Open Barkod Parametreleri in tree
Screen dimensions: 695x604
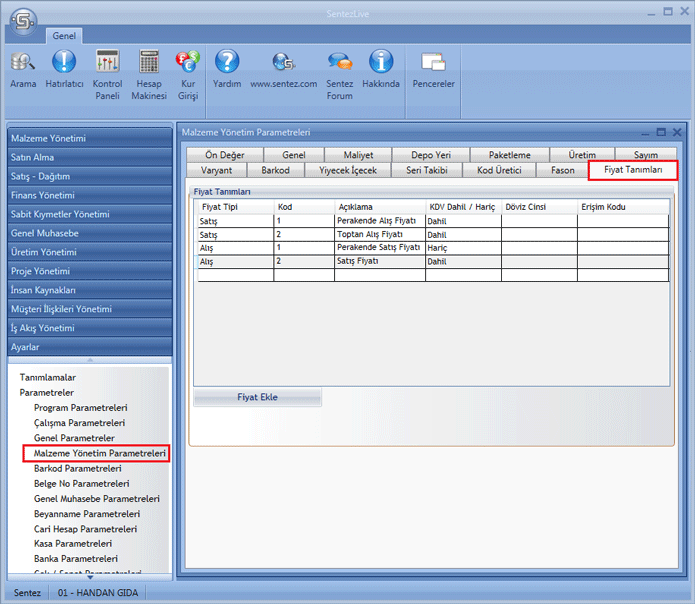pos(78,468)
